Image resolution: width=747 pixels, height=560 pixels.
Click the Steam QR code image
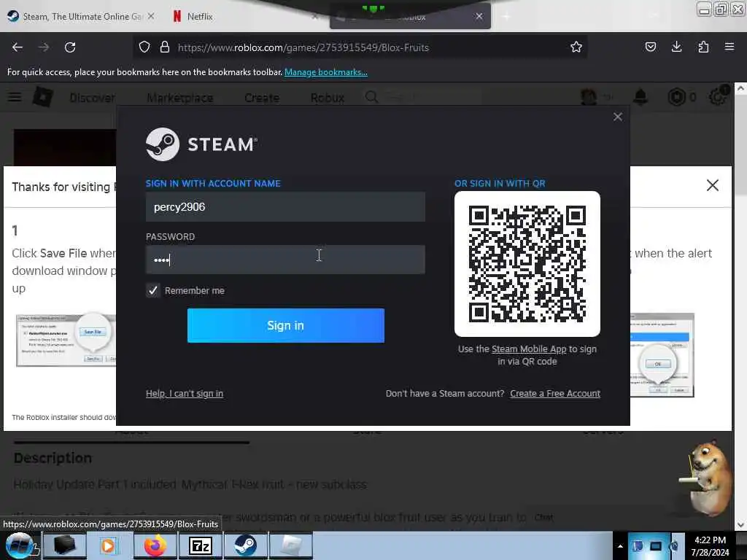tap(527, 264)
